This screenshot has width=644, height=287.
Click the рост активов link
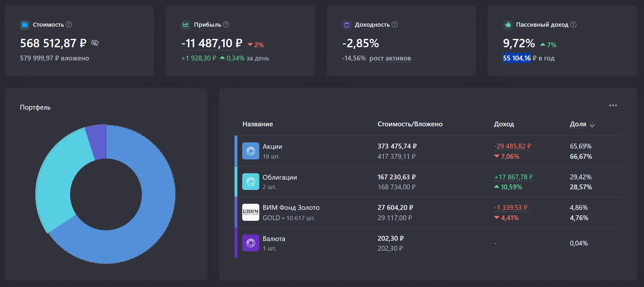[x=390, y=58]
